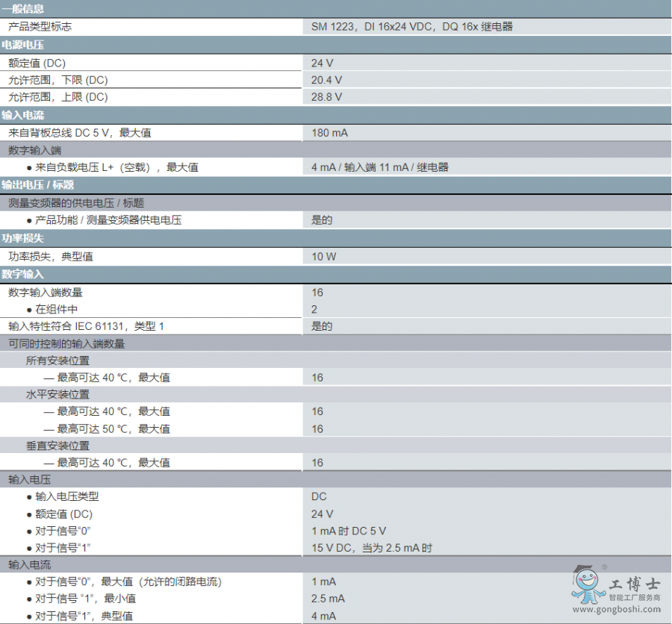Click 是的 beside 测量变频器供电电压
The width and height of the screenshot is (672, 624).
[322, 220]
